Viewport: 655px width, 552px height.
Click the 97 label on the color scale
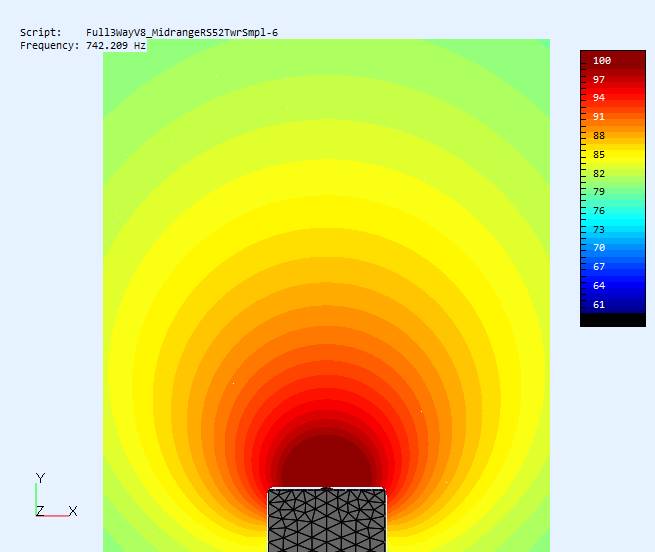(599, 79)
